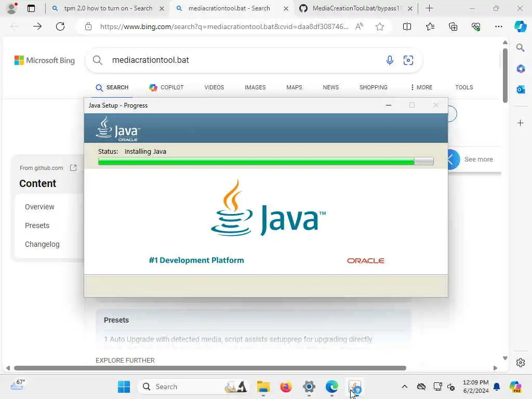
Task: Open the Bing Tools filter
Action: tap(464, 87)
